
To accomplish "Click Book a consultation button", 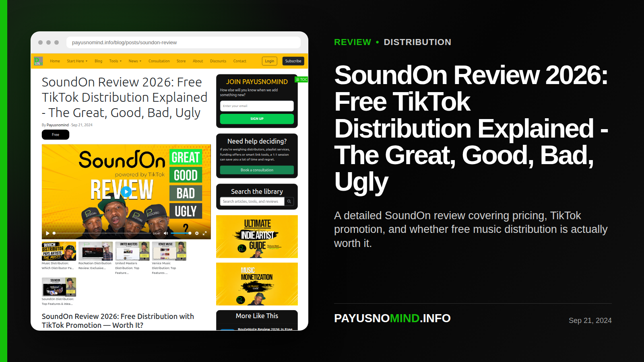I will tap(257, 170).
